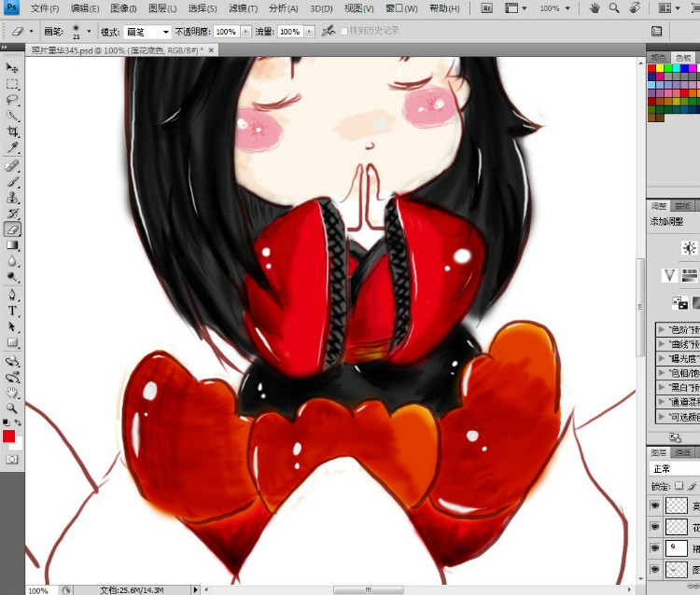Click the Hand tool in application bar
Screen dimensions: 700x595
tap(595, 8)
